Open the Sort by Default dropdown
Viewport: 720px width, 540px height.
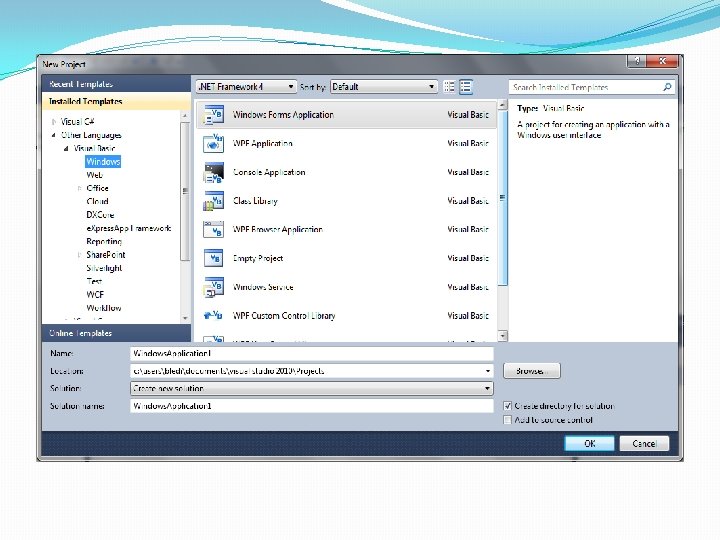click(383, 87)
